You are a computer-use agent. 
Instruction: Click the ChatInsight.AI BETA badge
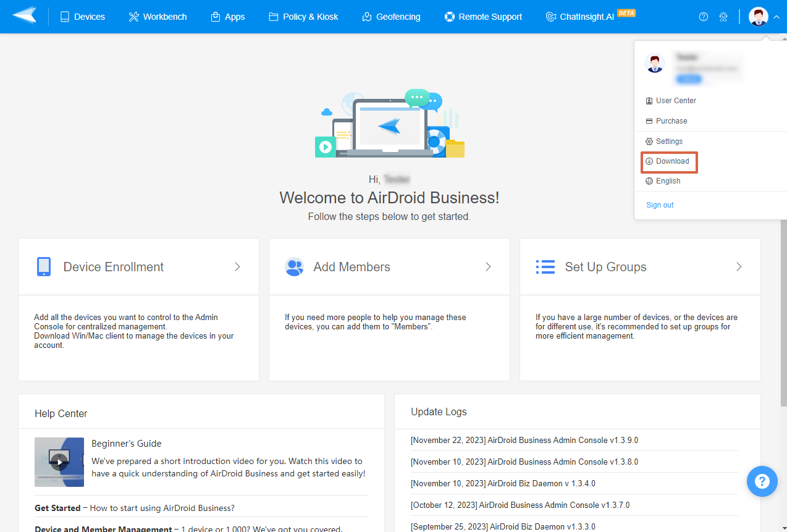[x=626, y=12]
